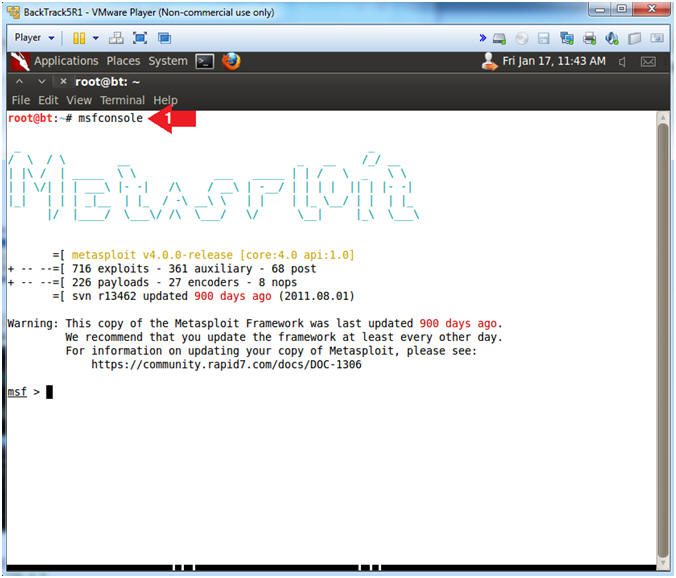This screenshot has height=578, width=676.
Task: Enter full screen mode in VMware
Action: pos(140,38)
